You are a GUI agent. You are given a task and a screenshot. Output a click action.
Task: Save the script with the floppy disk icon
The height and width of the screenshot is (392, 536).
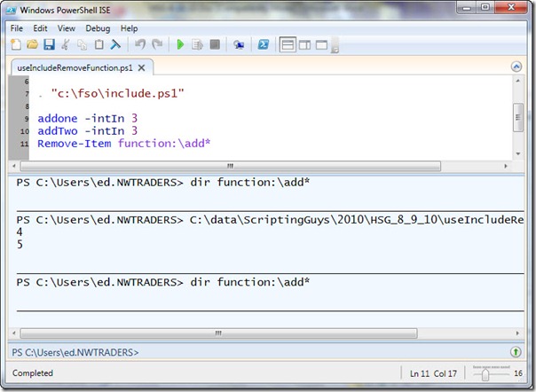click(49, 44)
